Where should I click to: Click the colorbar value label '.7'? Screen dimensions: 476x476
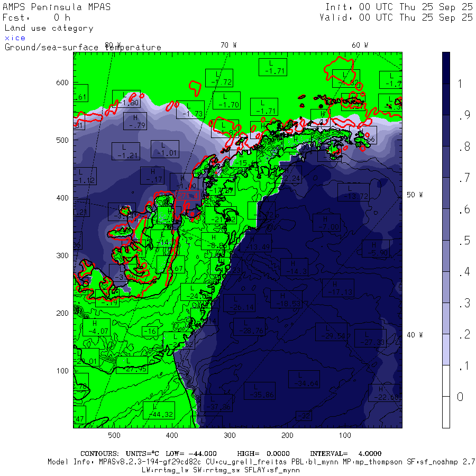coord(465,178)
